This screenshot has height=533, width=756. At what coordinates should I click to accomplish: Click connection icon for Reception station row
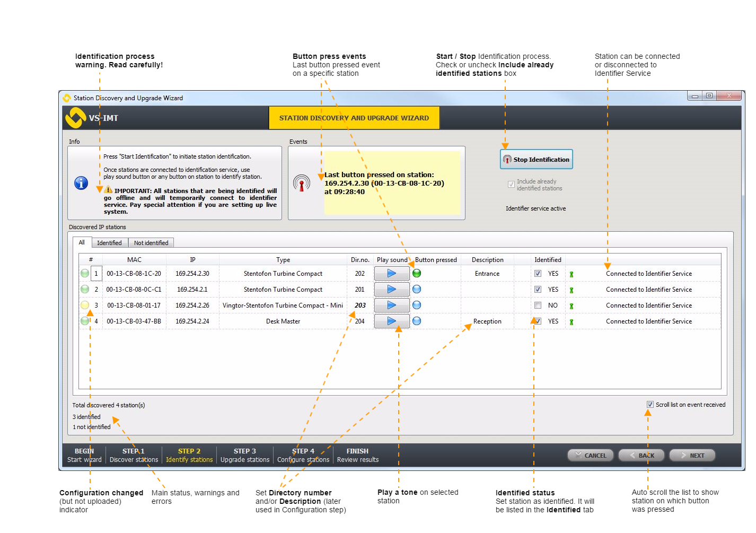click(x=572, y=322)
